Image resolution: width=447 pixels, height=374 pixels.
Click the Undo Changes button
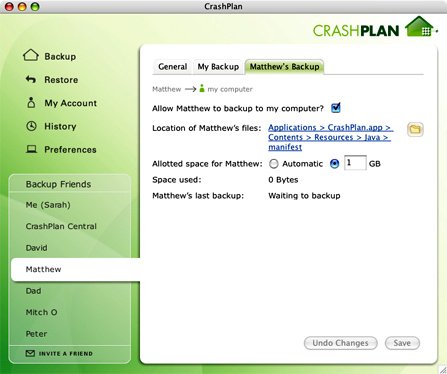pyautogui.click(x=340, y=343)
